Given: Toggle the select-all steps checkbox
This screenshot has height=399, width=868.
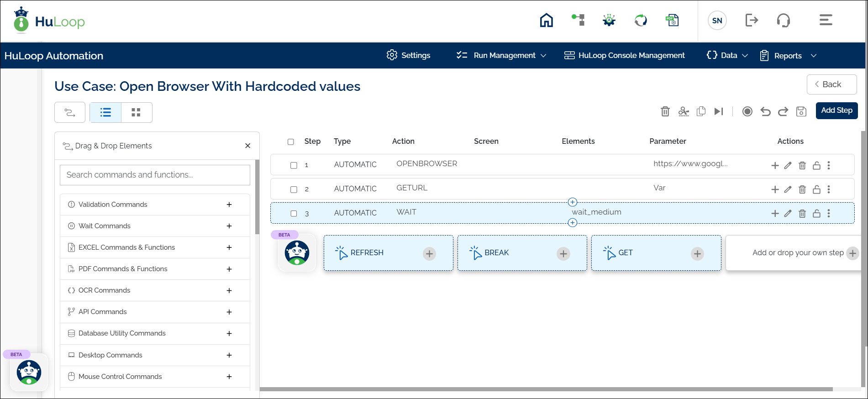Looking at the screenshot, I should (x=290, y=142).
